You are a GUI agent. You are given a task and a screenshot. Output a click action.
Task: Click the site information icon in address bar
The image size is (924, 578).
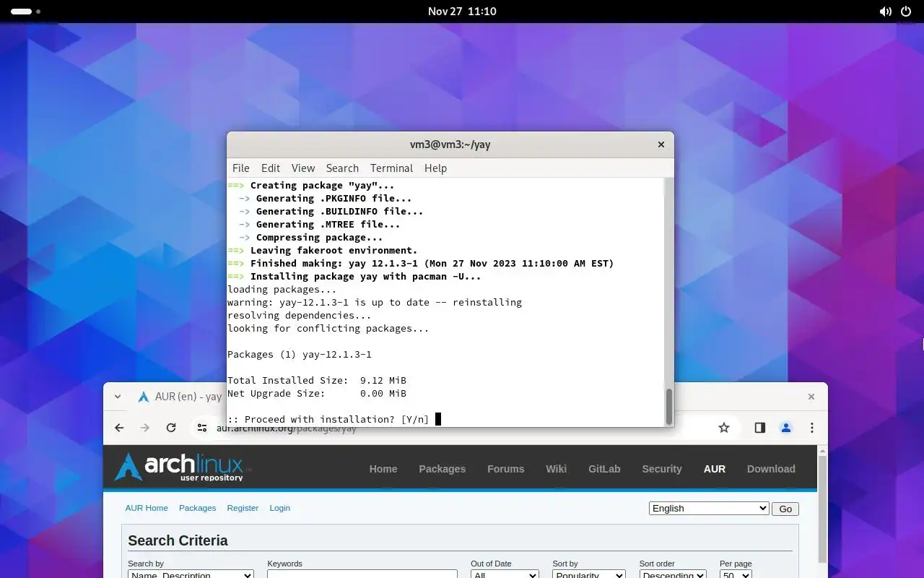click(202, 428)
